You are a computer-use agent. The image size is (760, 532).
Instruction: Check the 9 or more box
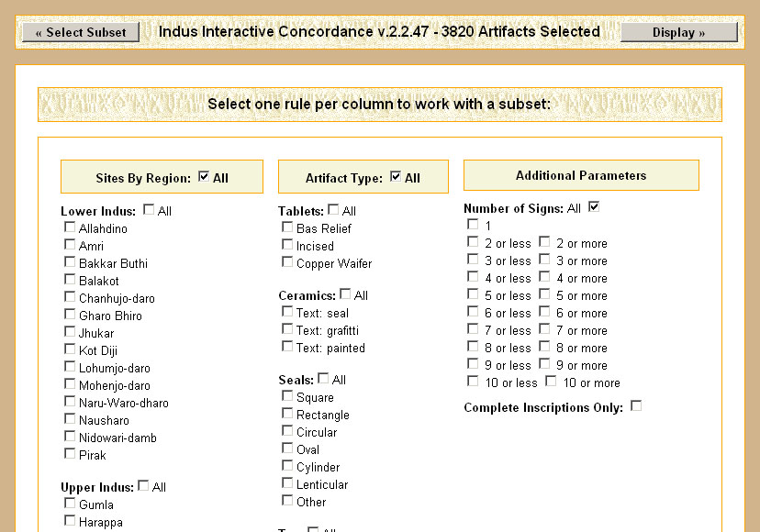(x=544, y=363)
